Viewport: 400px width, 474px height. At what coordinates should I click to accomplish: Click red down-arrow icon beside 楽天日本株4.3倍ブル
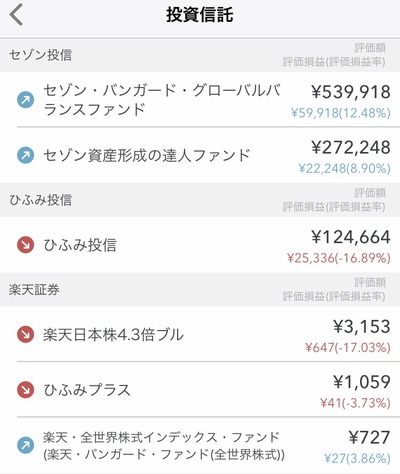tap(26, 334)
